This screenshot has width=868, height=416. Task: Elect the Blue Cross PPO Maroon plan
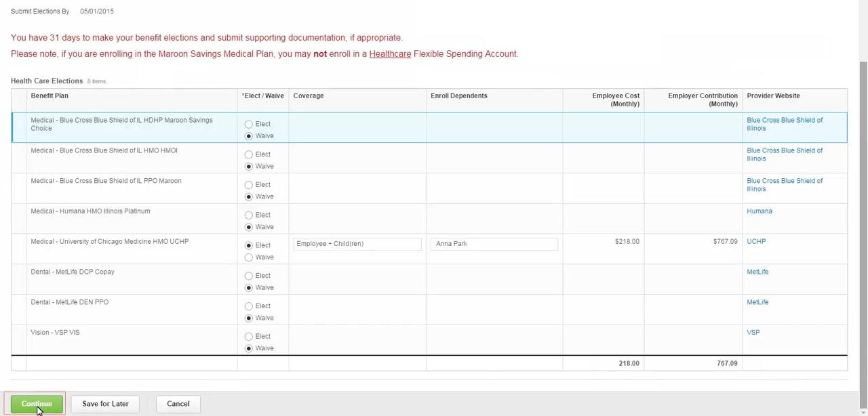click(x=249, y=185)
